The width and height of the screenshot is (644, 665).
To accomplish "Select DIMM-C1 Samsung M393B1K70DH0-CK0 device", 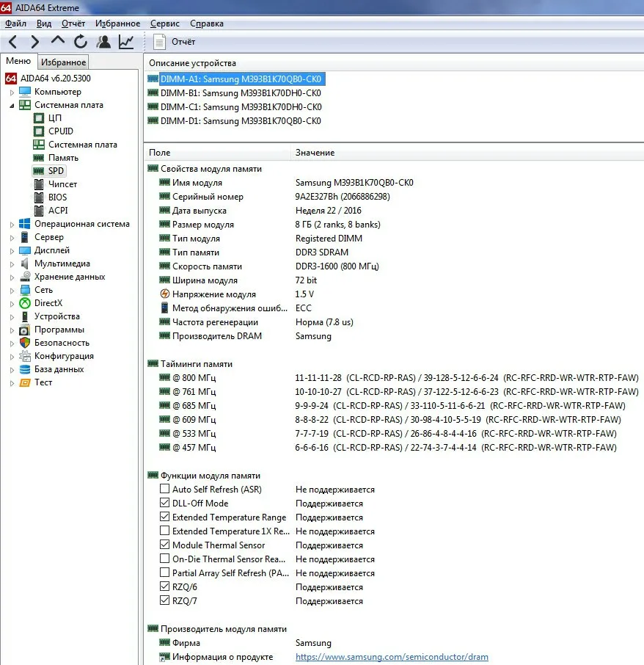I will [241, 107].
